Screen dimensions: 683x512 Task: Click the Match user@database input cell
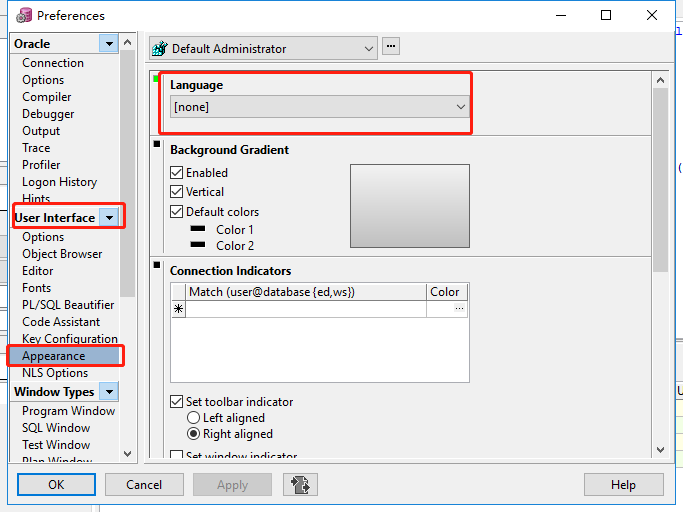click(x=306, y=309)
